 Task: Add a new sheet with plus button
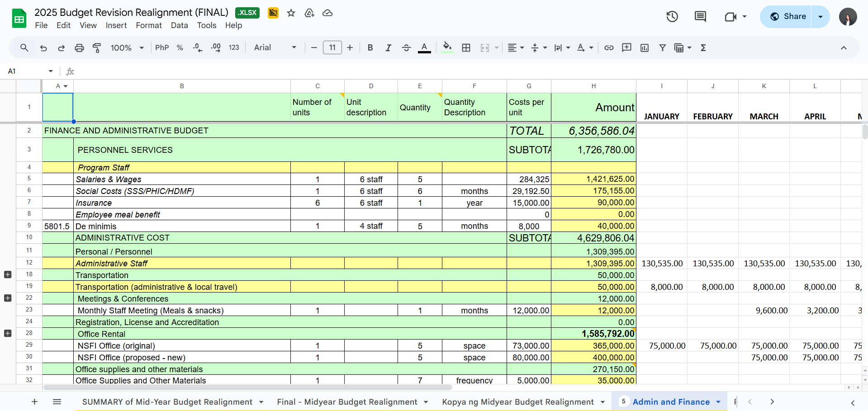[34, 402]
